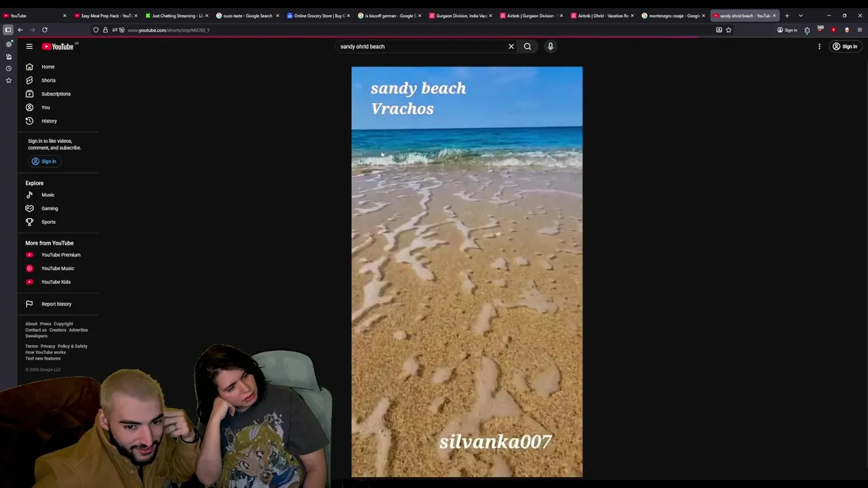
Task: Click the sidebar Sign in button
Action: (44, 161)
